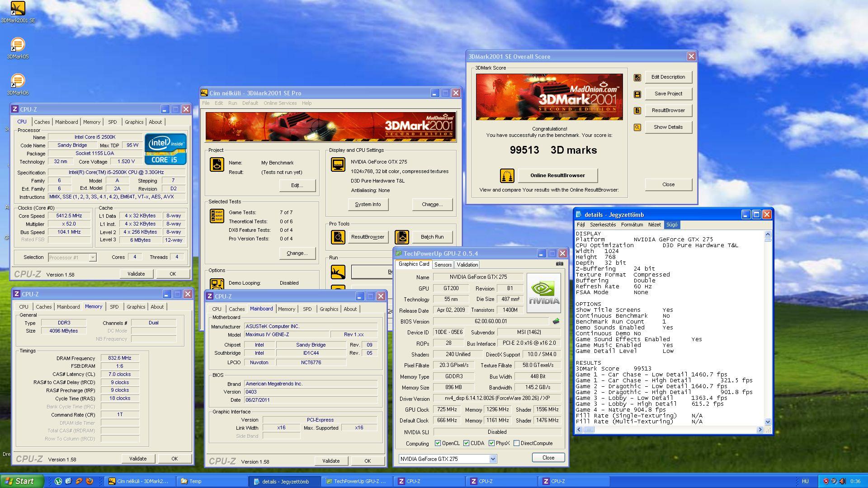Open the Graphics tab in top CPU-Z window
This screenshot has width=868, height=488.
click(x=134, y=122)
